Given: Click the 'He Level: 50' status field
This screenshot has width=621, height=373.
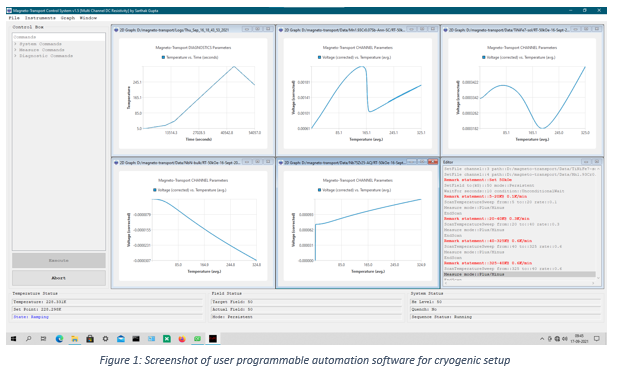Looking at the screenshot, I should 506,302.
